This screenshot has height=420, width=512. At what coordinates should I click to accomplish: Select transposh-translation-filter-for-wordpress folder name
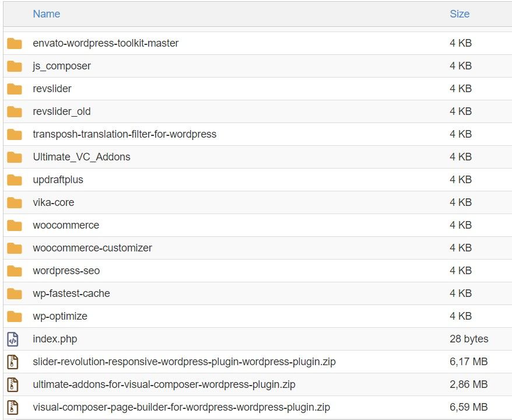point(124,134)
